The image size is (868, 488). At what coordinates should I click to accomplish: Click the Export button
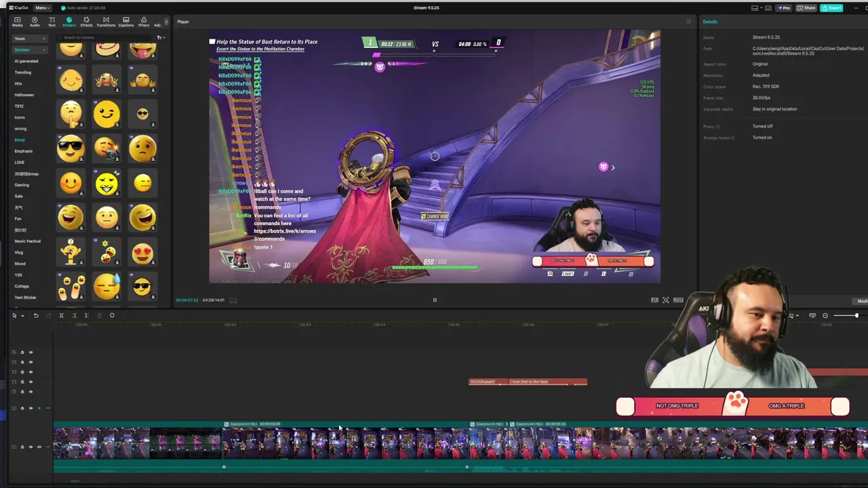831,7
